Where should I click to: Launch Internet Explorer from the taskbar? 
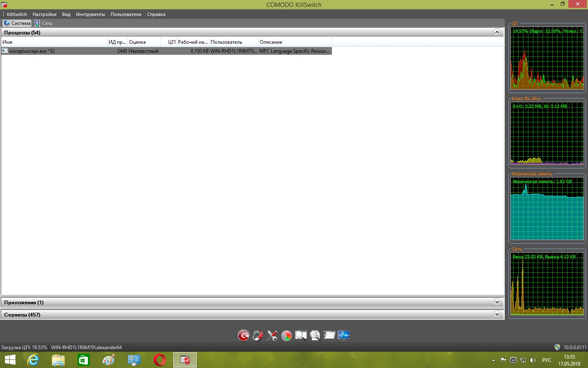[x=33, y=360]
